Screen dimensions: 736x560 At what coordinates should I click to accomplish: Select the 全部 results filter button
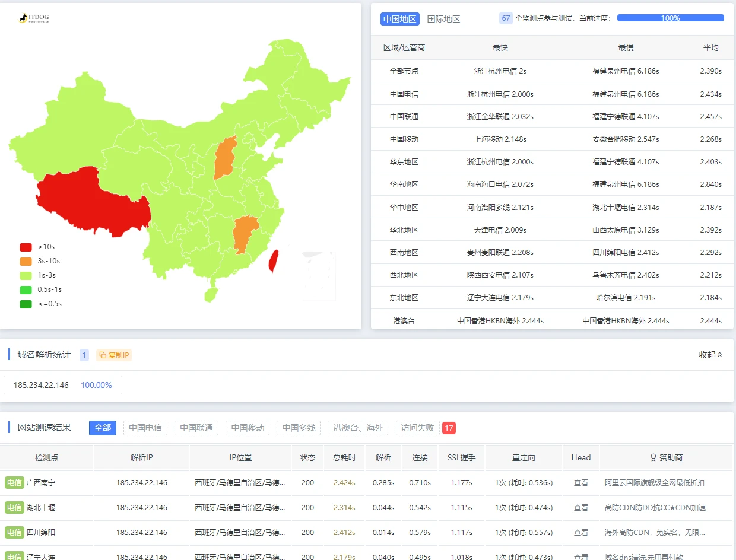click(103, 428)
